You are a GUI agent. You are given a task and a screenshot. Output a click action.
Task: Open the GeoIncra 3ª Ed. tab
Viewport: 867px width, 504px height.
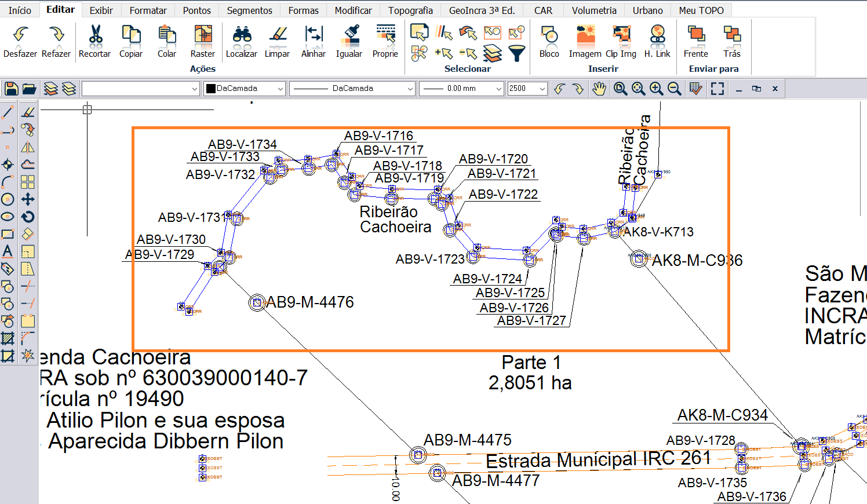click(482, 10)
